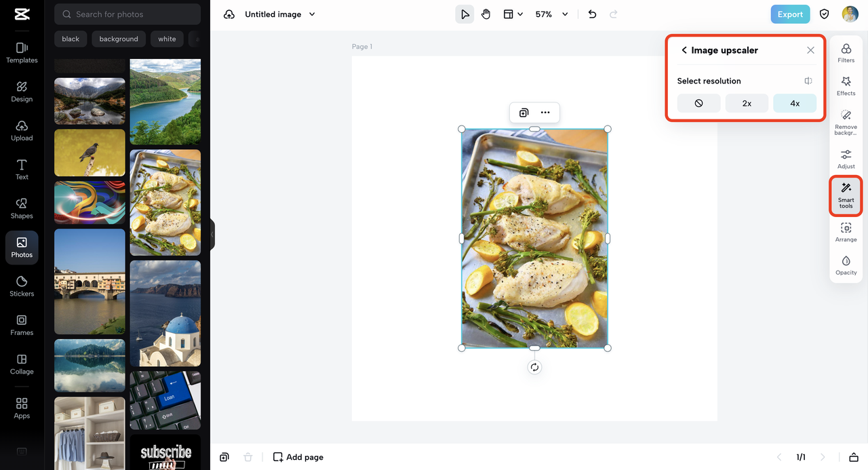Screen dimensions: 868x470
Task: Open Smart tools
Action: click(846, 196)
